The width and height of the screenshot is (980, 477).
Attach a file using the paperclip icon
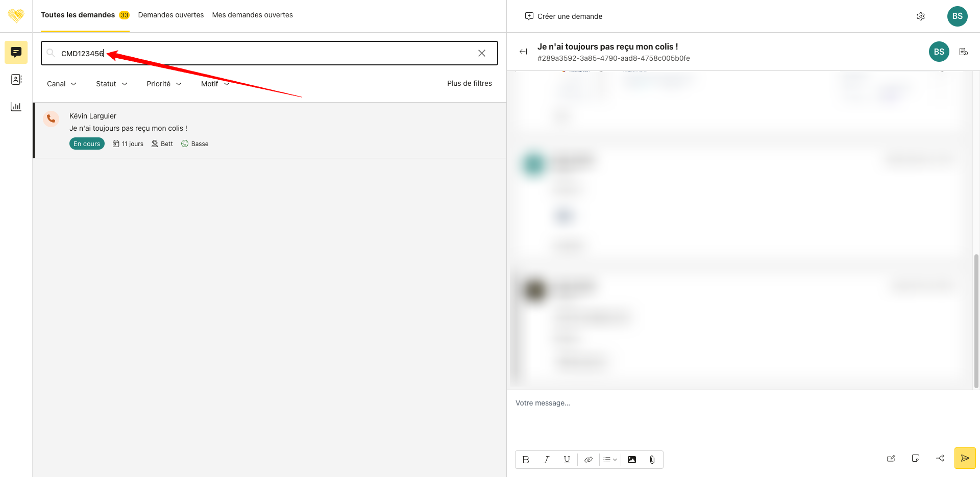click(652, 460)
